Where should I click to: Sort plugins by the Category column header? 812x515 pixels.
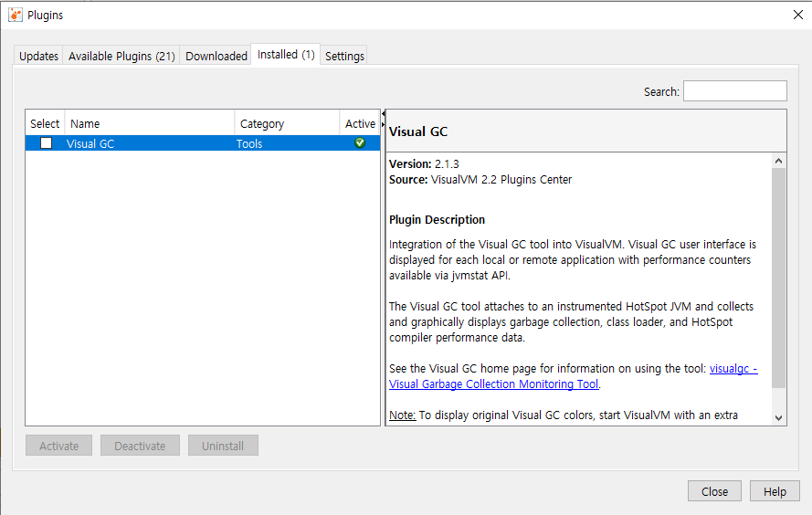(x=288, y=123)
